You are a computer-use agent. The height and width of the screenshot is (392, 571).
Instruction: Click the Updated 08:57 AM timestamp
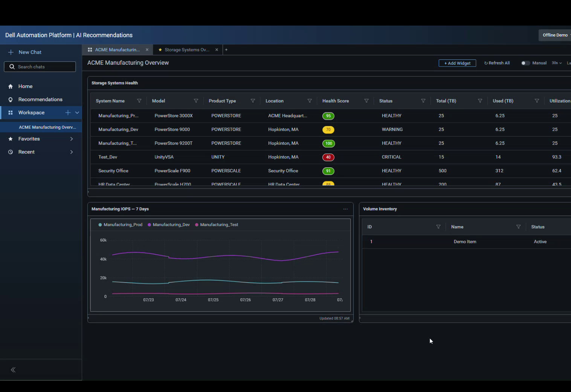click(334, 318)
